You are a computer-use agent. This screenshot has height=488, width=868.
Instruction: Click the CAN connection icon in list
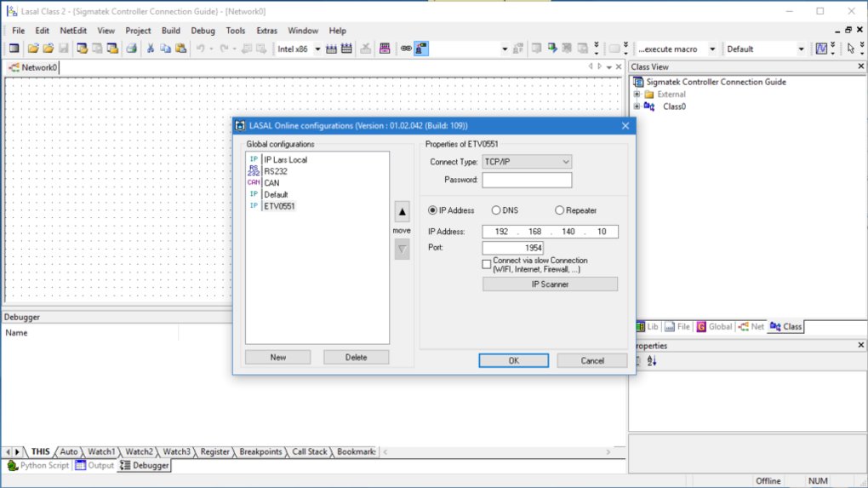254,183
